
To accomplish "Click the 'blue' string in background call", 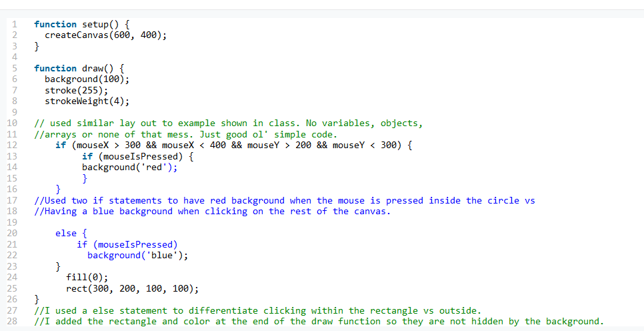I will coord(164,256).
